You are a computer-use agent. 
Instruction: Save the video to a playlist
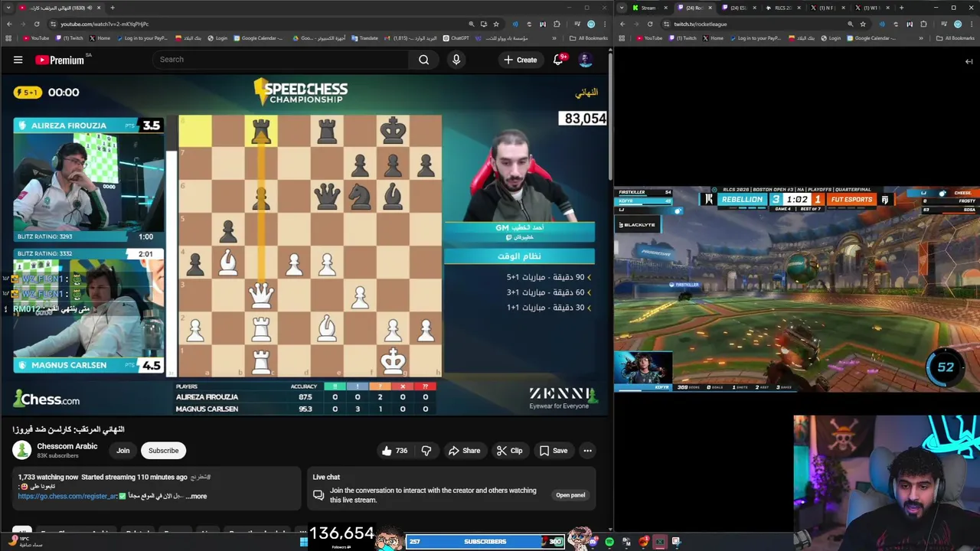[554, 451]
